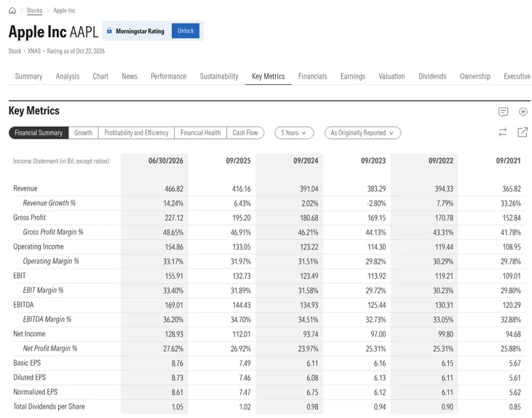
Task: Click the Unlock button
Action: tap(186, 31)
